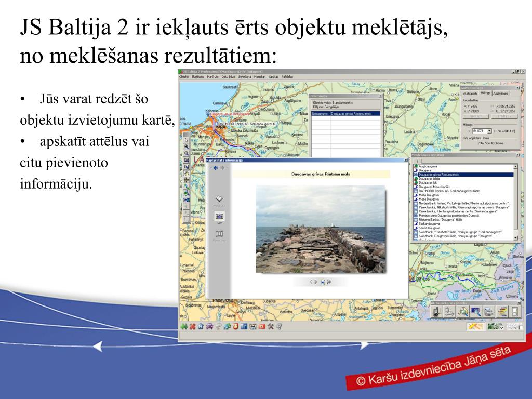Toggle the unchecked box at bottom right
The width and height of the screenshot is (532, 399).
(521, 327)
